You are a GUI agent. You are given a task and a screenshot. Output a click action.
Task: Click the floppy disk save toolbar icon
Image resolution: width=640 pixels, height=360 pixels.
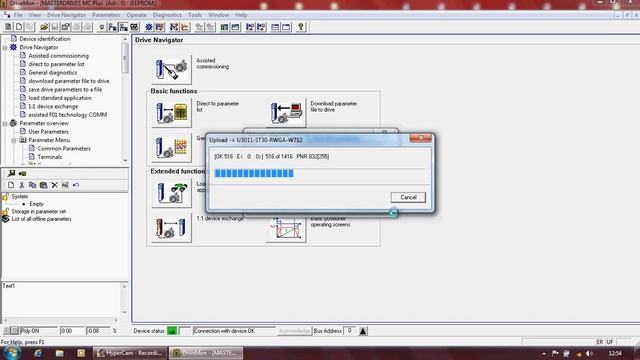[55, 27]
